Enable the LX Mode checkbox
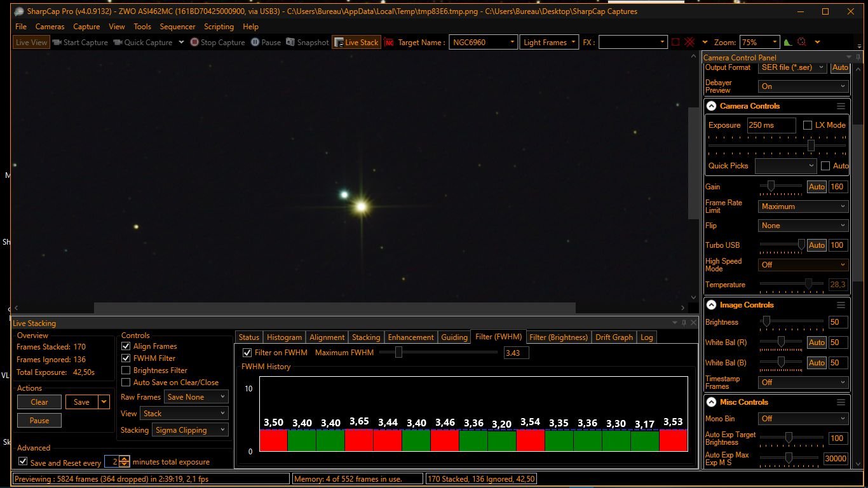This screenshot has width=868, height=488. [x=808, y=125]
